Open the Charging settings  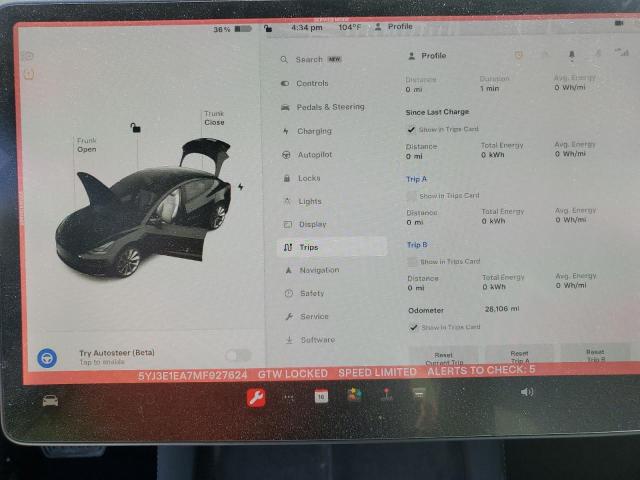[x=307, y=131]
